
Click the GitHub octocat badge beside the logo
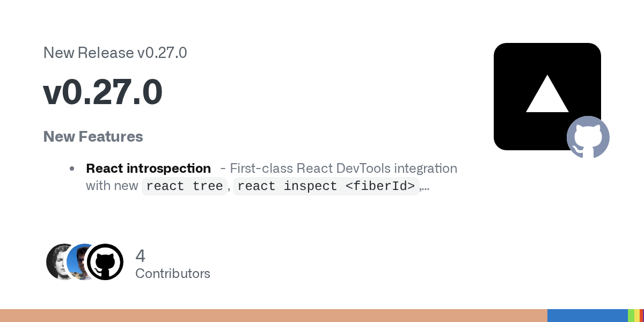[x=588, y=137]
